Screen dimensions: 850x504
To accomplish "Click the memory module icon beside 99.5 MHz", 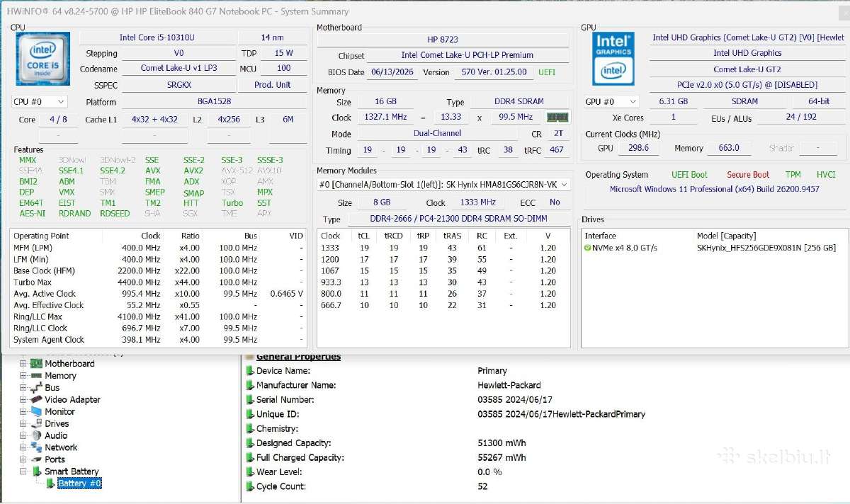I will pyautogui.click(x=558, y=117).
